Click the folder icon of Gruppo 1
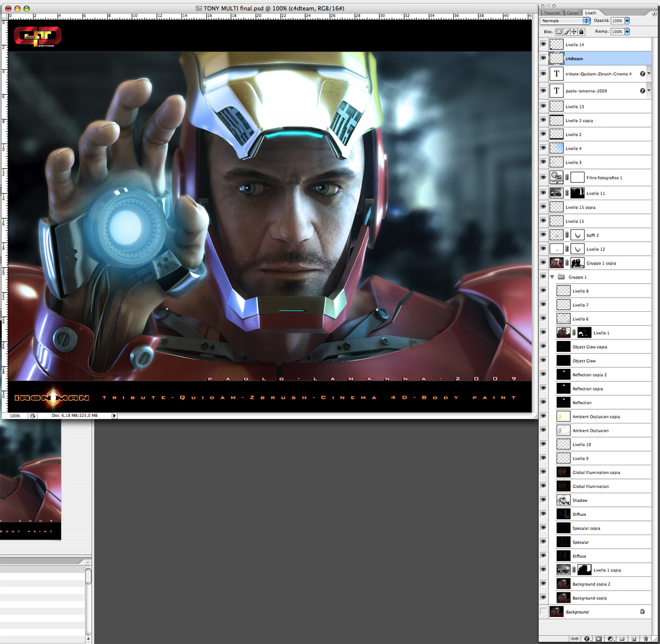This screenshot has width=660, height=644. [562, 277]
